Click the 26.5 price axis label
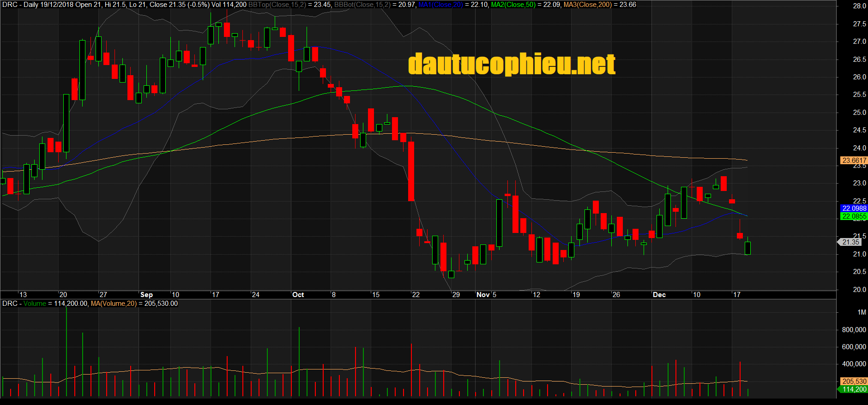868x405 pixels. click(x=859, y=60)
